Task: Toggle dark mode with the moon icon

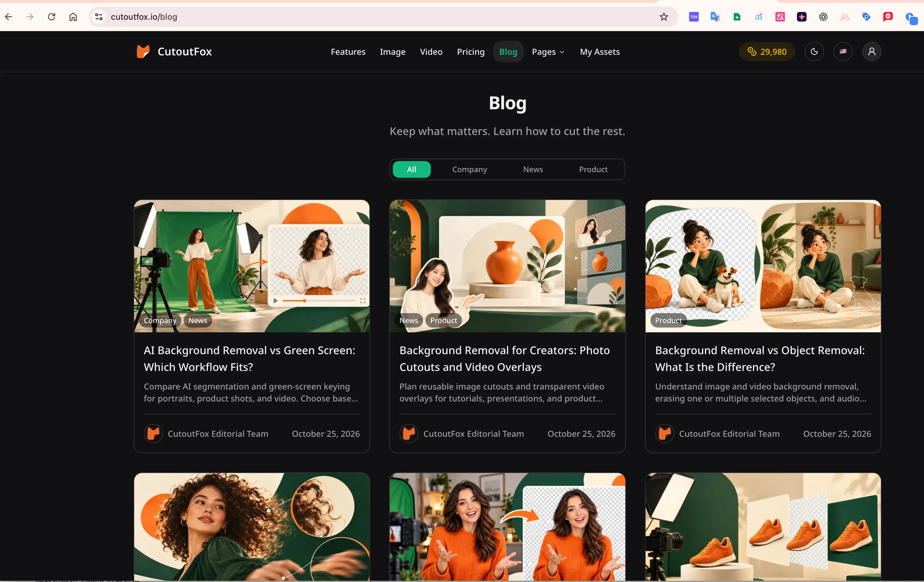Action: pyautogui.click(x=814, y=51)
